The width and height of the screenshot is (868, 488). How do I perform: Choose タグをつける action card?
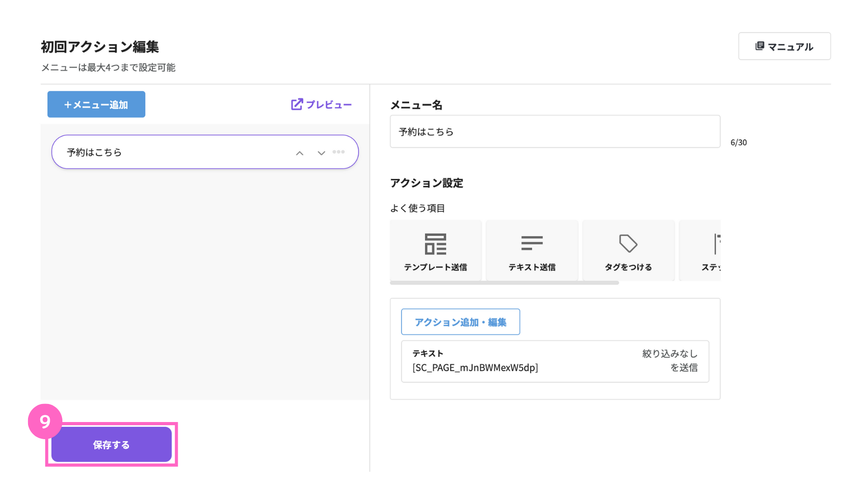click(x=628, y=251)
